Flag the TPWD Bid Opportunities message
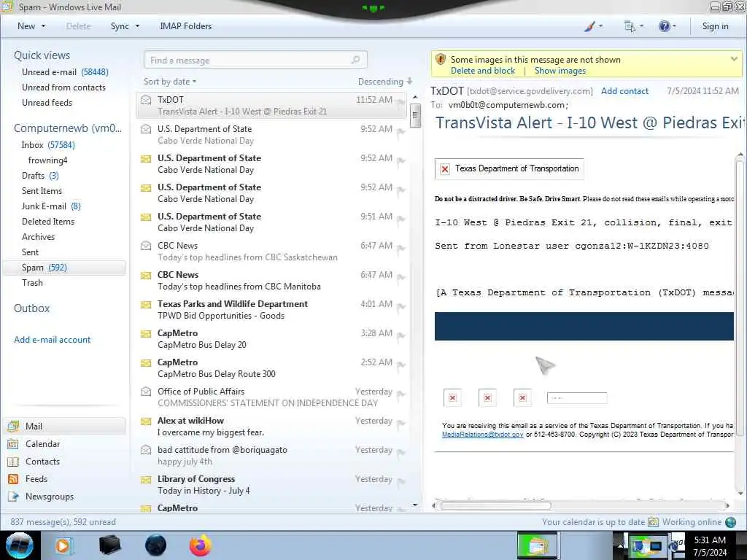The image size is (747, 560). click(x=400, y=307)
